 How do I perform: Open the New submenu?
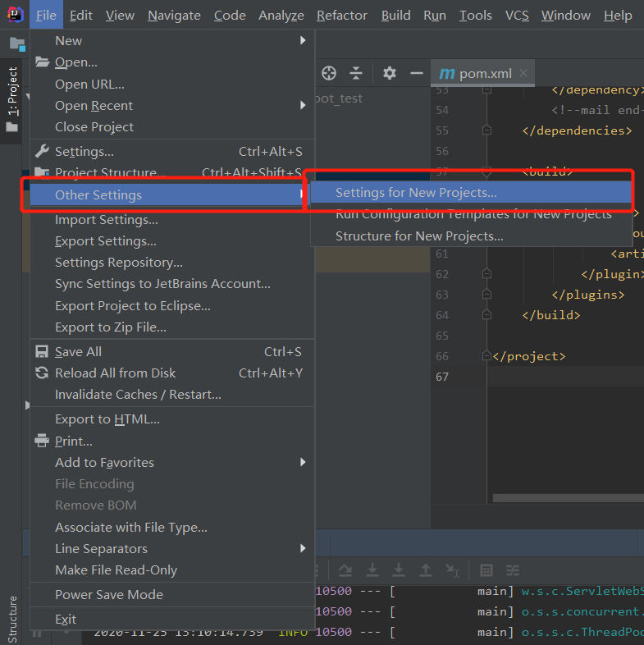point(172,40)
